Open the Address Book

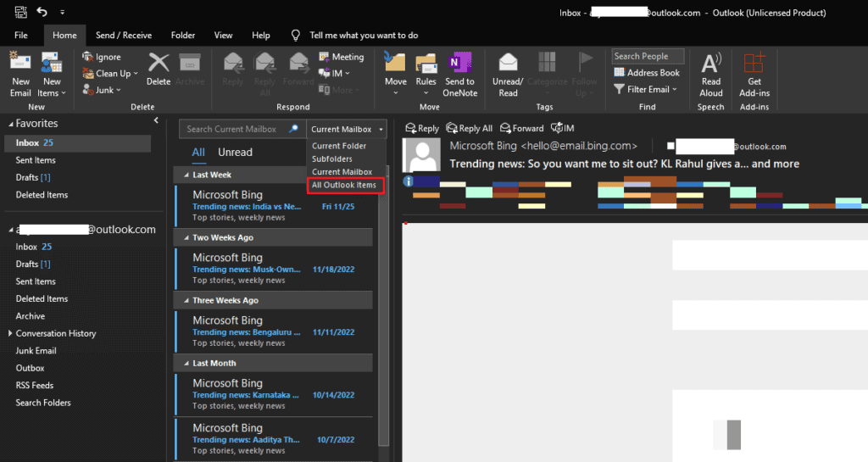(647, 73)
